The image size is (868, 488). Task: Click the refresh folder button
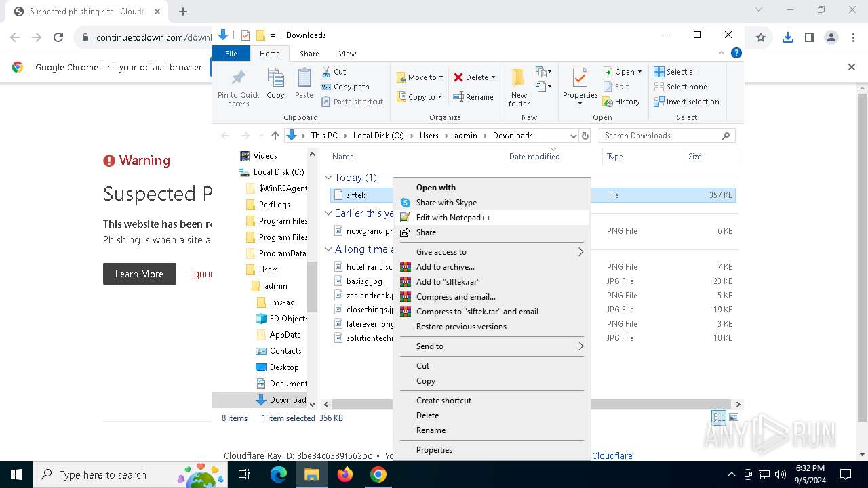(586, 136)
